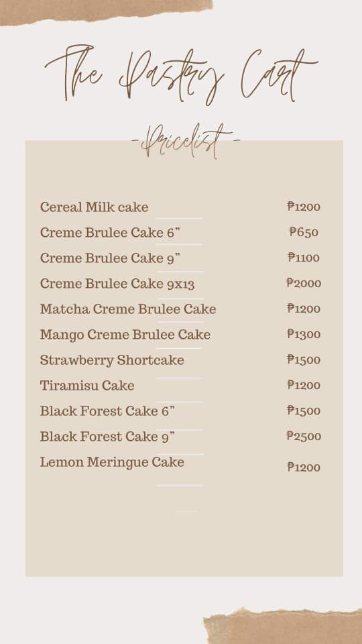Image resolution: width=362 pixels, height=644 pixels.
Task: Click the ₱2000 price
Action: [x=304, y=283]
